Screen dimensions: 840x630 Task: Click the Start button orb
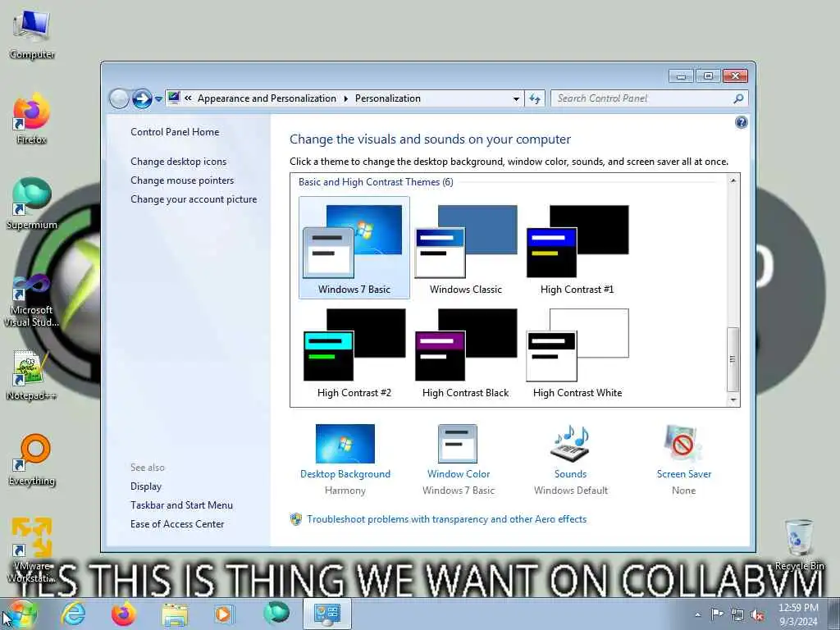tap(21, 614)
